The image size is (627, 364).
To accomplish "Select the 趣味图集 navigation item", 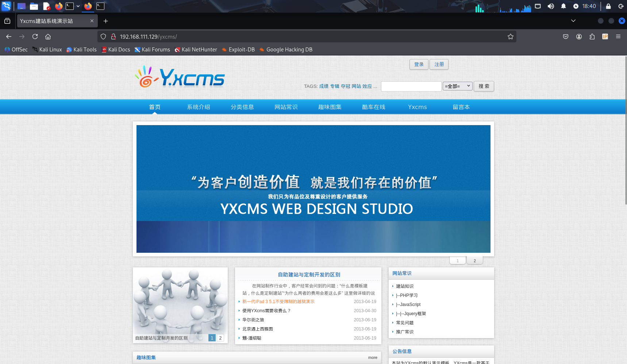I will (330, 107).
